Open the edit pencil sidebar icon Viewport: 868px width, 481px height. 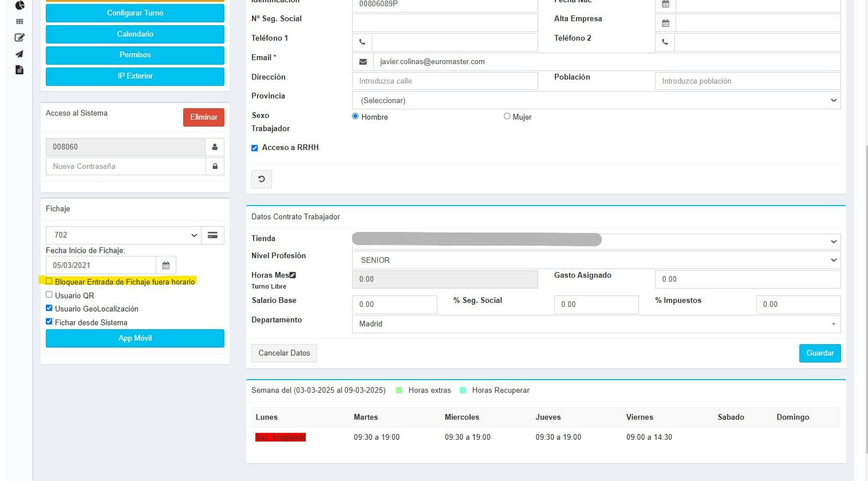pyautogui.click(x=19, y=38)
